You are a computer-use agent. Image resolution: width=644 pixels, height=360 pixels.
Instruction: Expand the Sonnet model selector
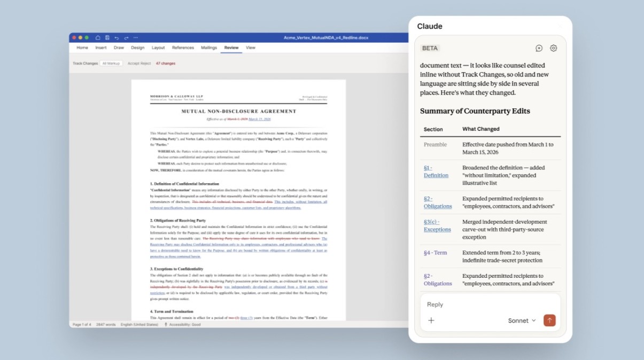pyautogui.click(x=522, y=320)
